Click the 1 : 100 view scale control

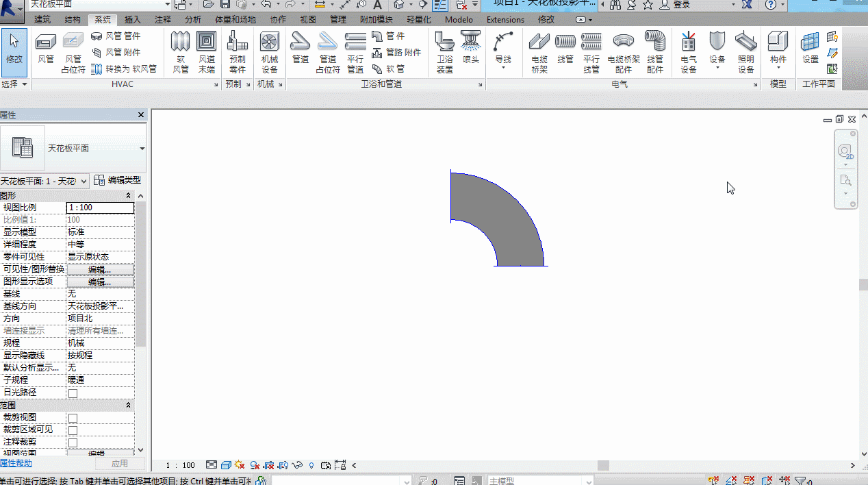(x=181, y=465)
